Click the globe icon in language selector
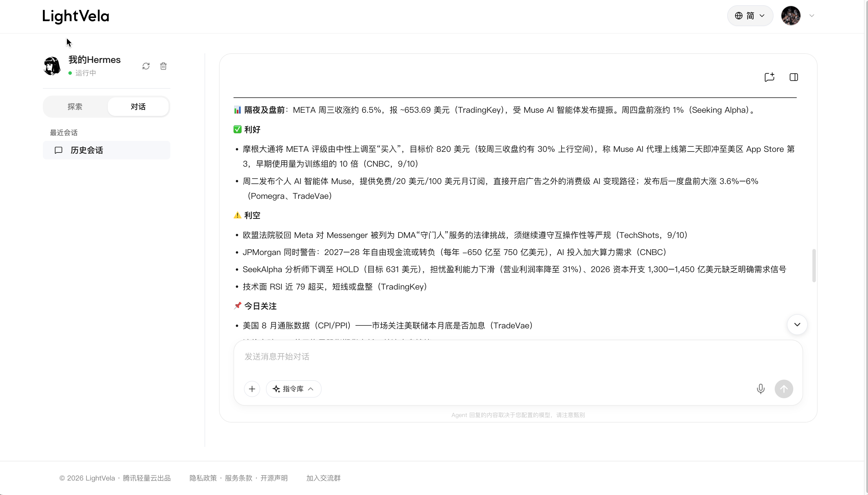The width and height of the screenshot is (868, 495). (x=738, y=16)
